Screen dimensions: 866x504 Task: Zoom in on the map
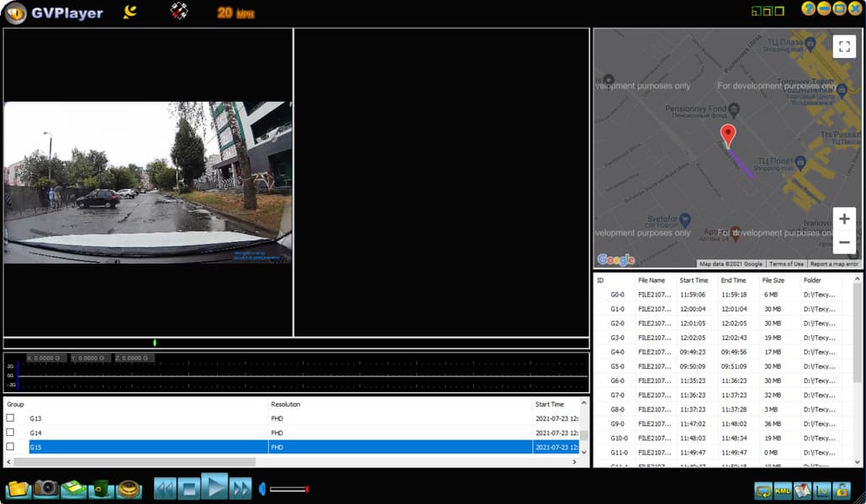(x=844, y=219)
